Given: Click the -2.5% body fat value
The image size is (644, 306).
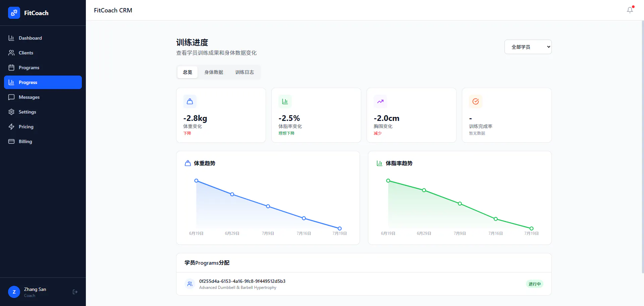Looking at the screenshot, I should pyautogui.click(x=289, y=118).
